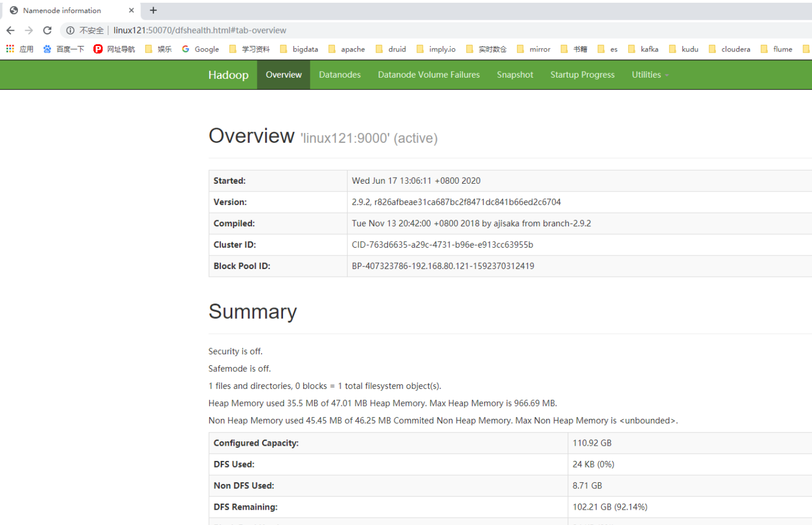Reload the page with refresh icon
812x525 pixels.
pyautogui.click(x=48, y=30)
